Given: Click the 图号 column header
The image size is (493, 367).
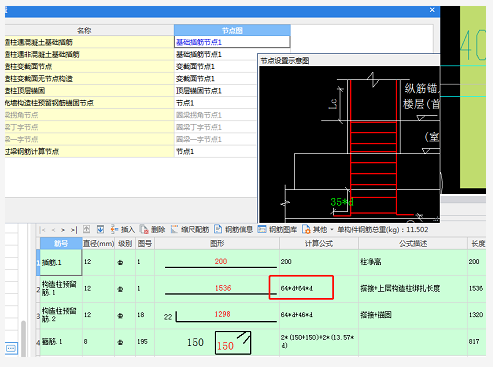Looking at the screenshot, I should tap(145, 243).
